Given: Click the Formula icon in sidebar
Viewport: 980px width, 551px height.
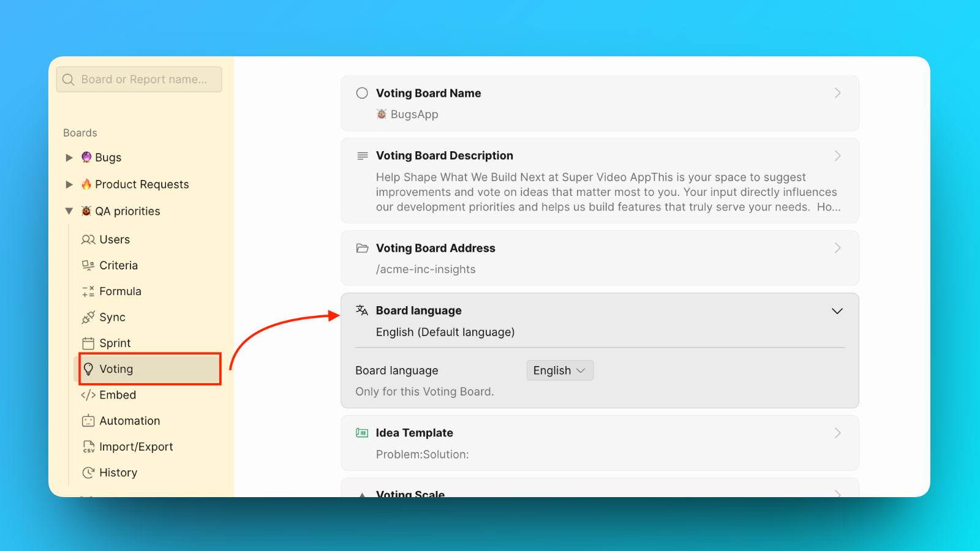Looking at the screenshot, I should pos(88,291).
